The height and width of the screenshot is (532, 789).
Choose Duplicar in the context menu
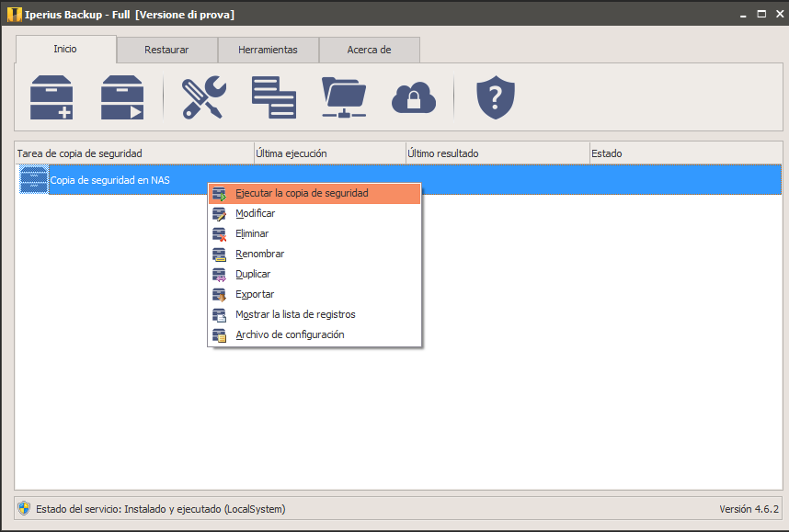314,274
